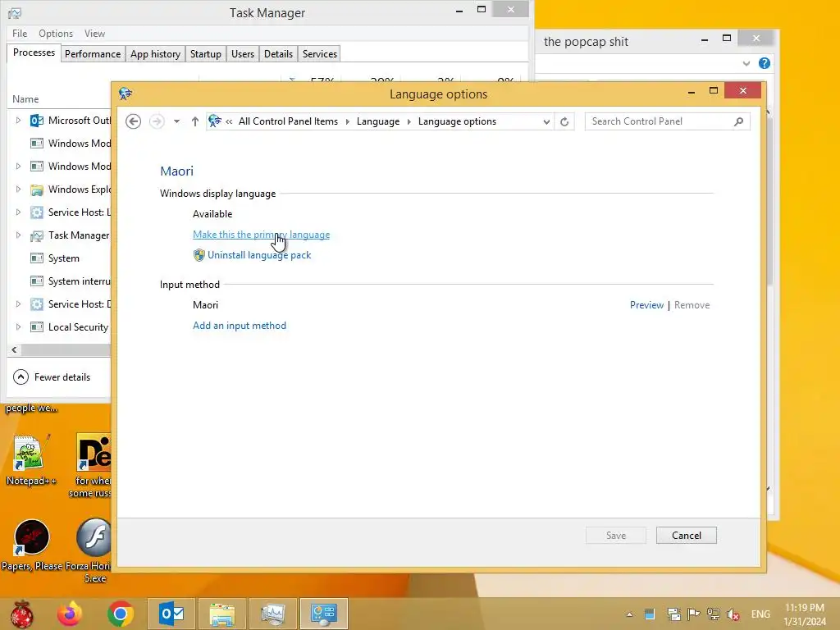Click the ENG input language indicator
The height and width of the screenshot is (630, 840).
click(760, 614)
